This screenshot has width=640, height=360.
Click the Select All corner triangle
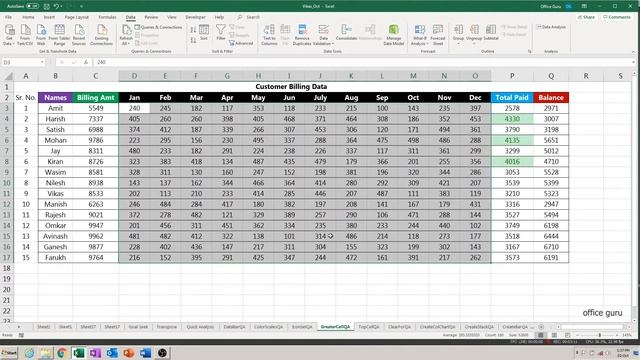point(8,76)
